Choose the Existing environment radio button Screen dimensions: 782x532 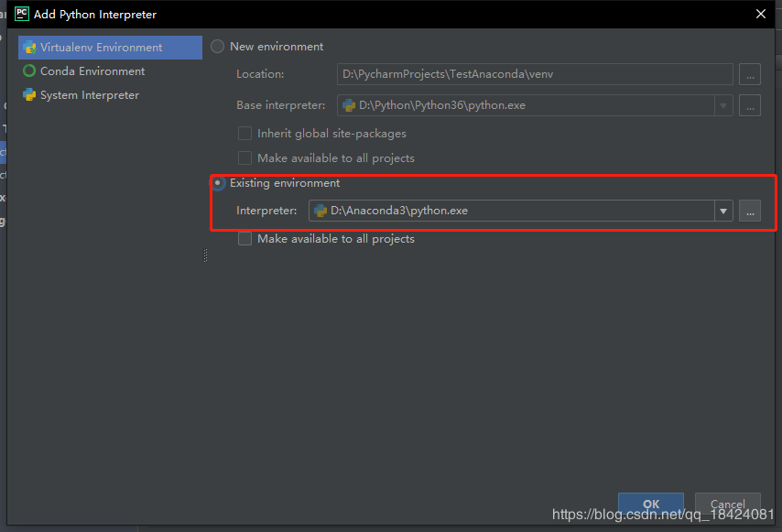tap(217, 183)
